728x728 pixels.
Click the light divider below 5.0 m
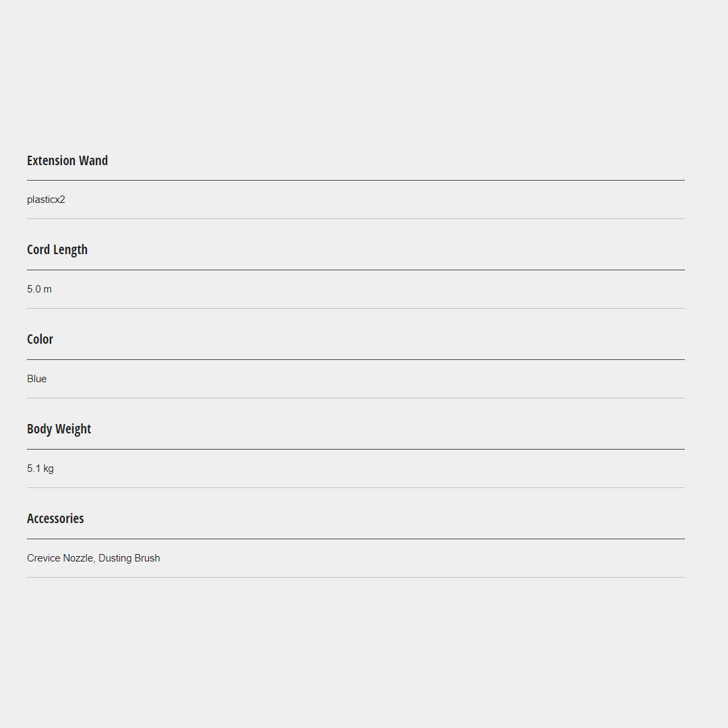coord(356,308)
